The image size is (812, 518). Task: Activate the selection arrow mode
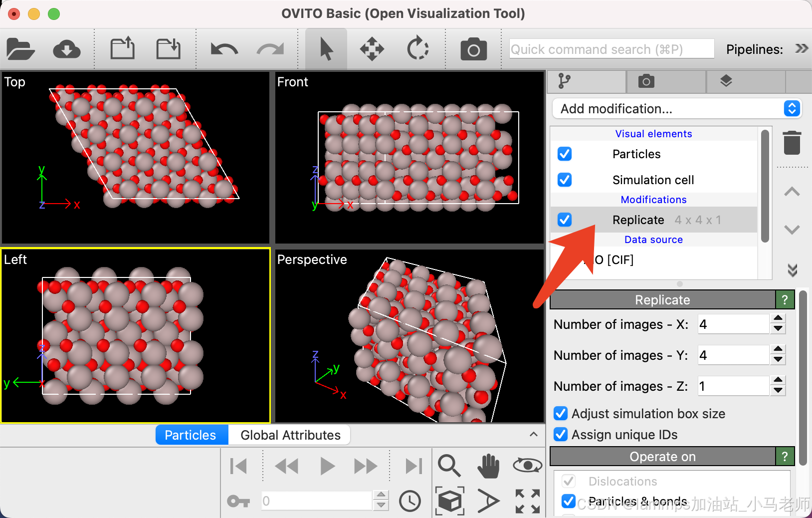click(326, 49)
